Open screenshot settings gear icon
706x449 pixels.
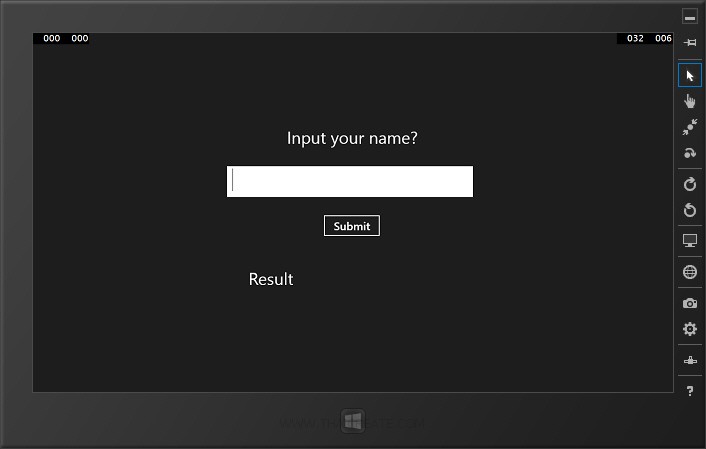tap(689, 329)
